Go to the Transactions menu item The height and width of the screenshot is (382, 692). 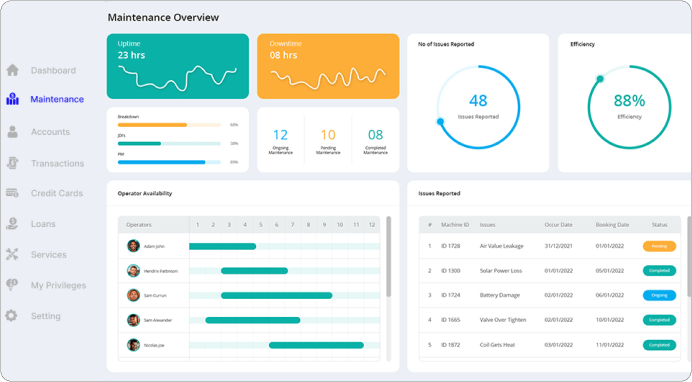57,164
